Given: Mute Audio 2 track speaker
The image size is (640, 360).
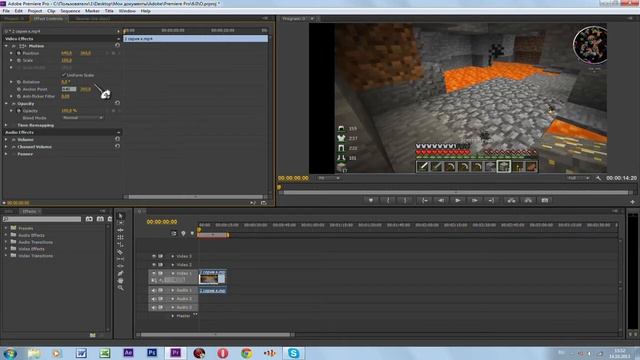Looking at the screenshot, I should click(x=154, y=299).
